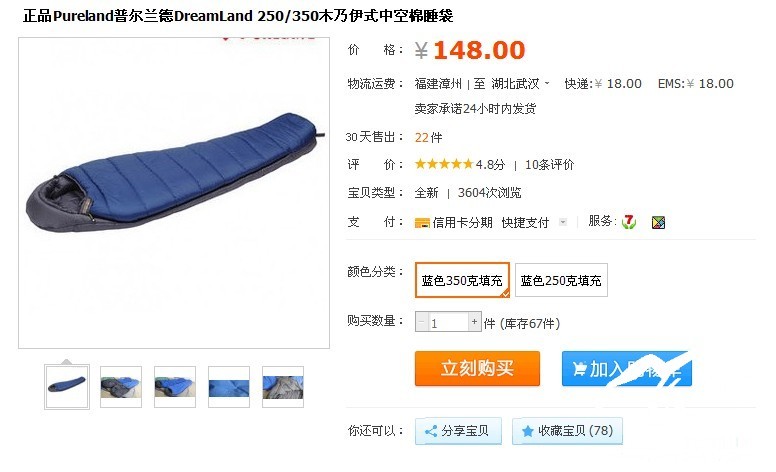Viewport: 776px width, 472px height.
Task: Click the add to cart button
Action: [627, 369]
